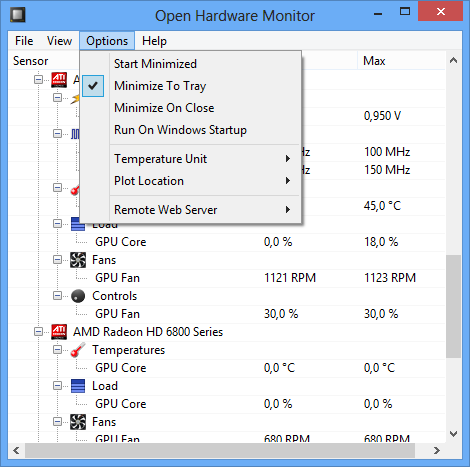Click the Max column header

(x=401, y=61)
